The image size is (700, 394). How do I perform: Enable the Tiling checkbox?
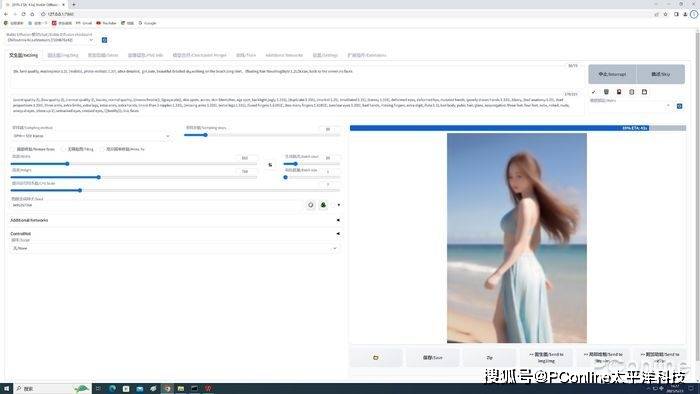pos(64,149)
